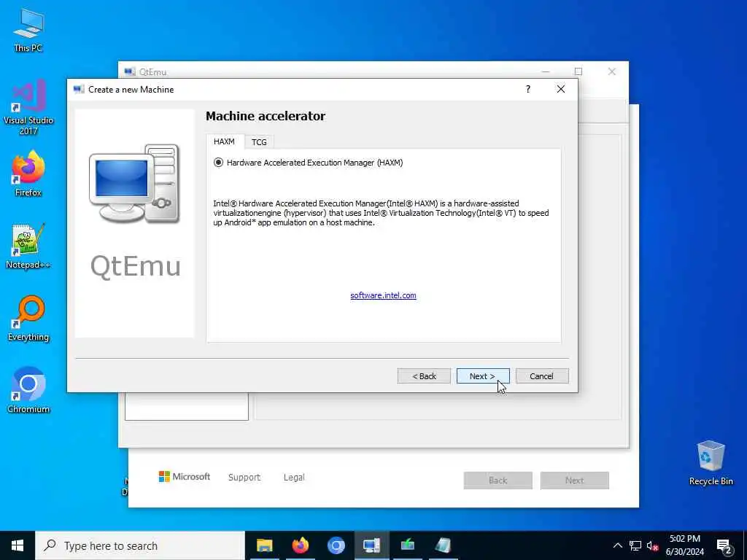The image size is (747, 560).
Task: Cancel the Create a new Machine wizard
Action: coord(542,376)
